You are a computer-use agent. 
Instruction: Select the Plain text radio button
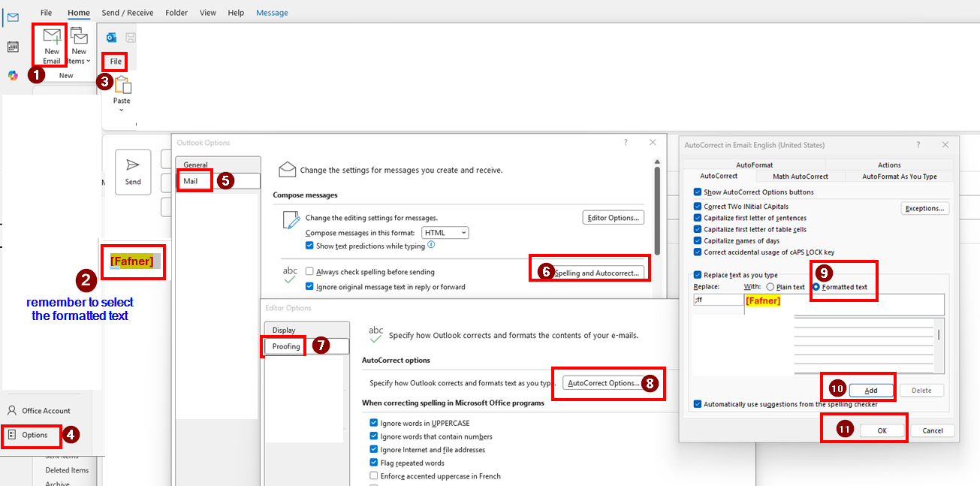(770, 287)
